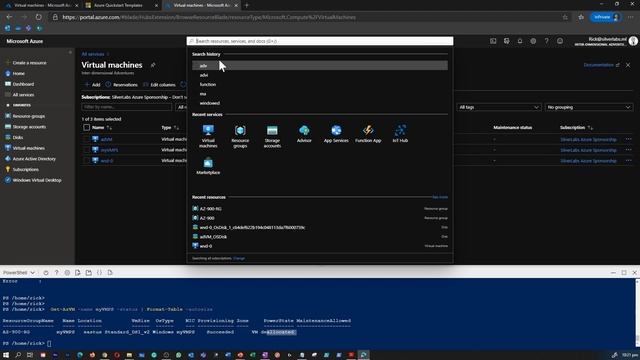Click the Windows Start button
640x360 pixels.
click(x=6, y=355)
